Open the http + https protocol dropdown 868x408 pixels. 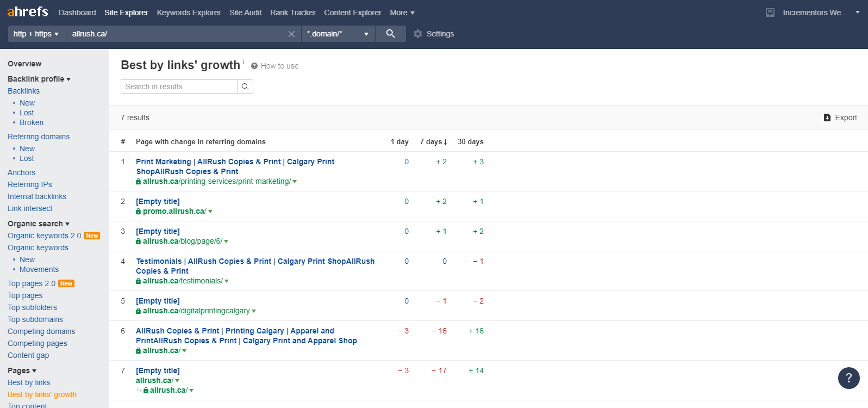(36, 34)
